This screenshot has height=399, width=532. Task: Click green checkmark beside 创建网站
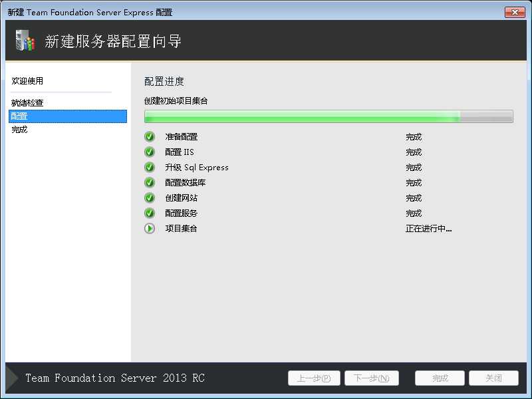click(x=150, y=198)
